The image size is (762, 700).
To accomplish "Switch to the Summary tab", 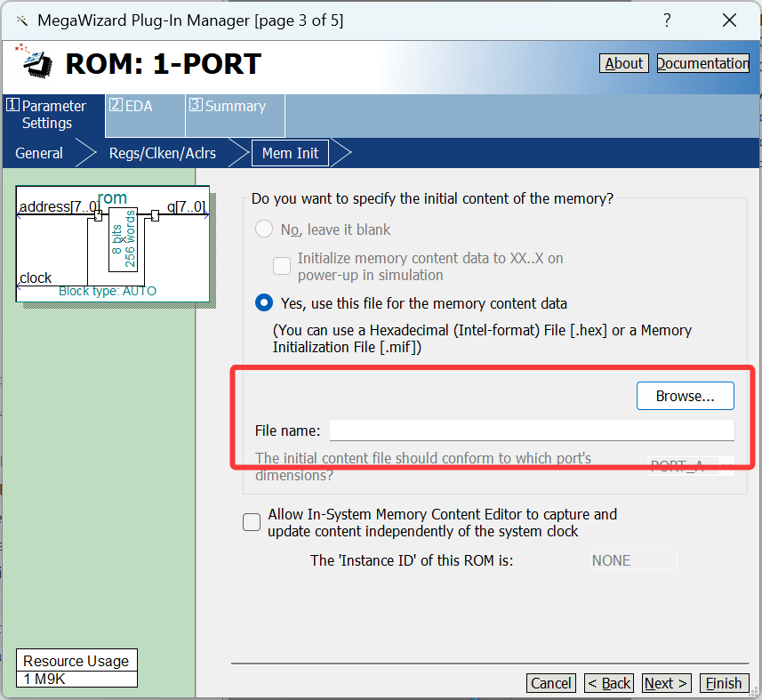I will click(x=236, y=116).
